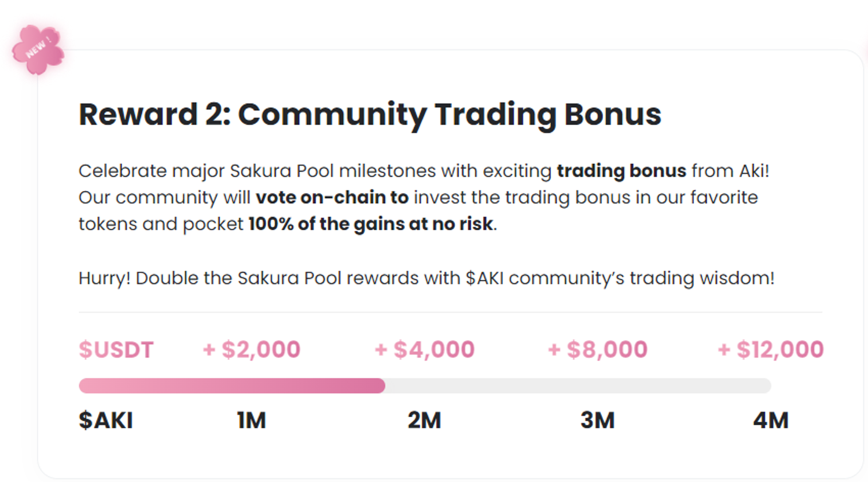
Task: Click the NEW sakura flower badge
Action: 38,50
